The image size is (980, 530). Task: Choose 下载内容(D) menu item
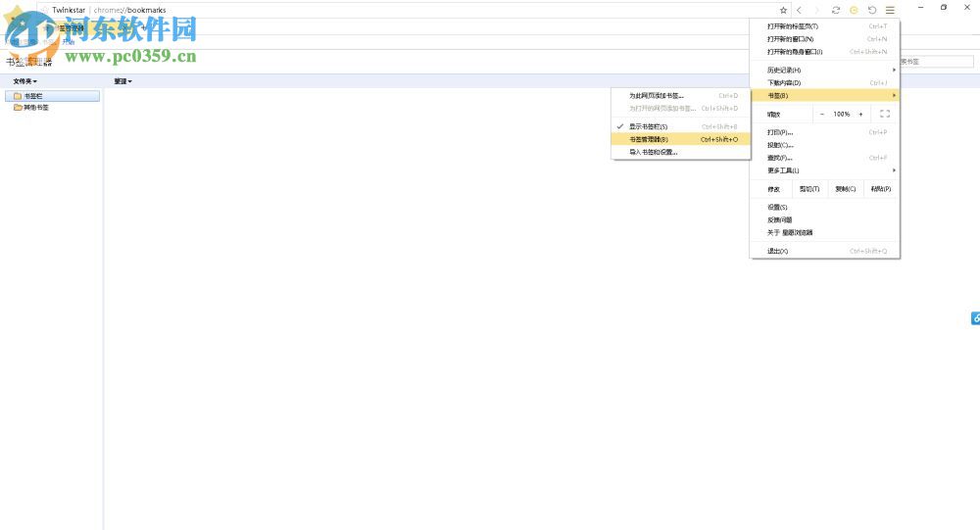[x=824, y=82]
